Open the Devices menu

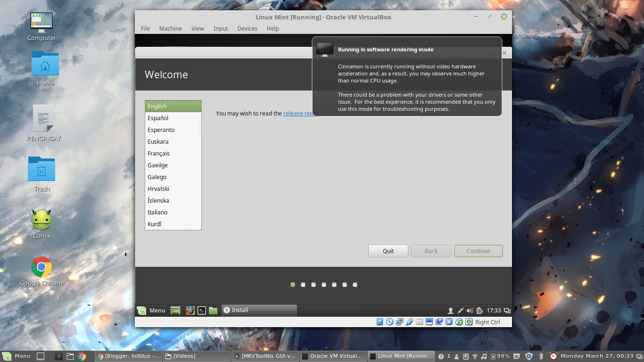[248, 28]
